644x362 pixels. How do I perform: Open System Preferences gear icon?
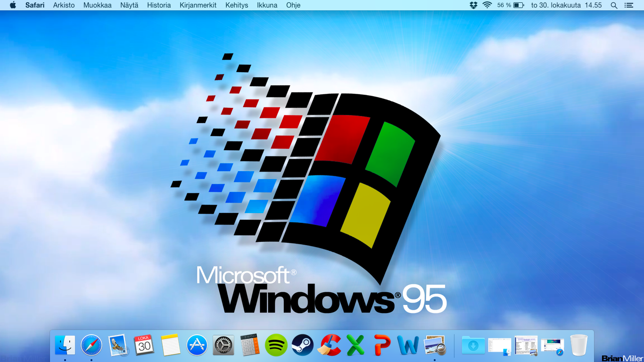[x=223, y=346]
